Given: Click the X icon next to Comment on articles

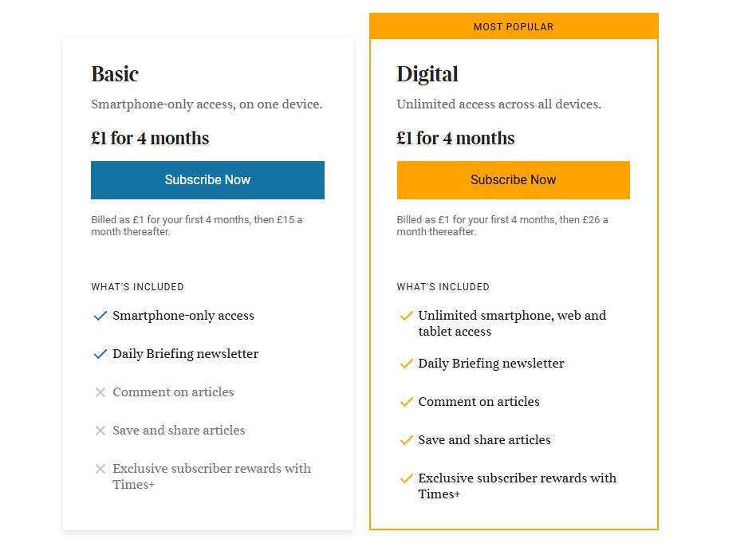Looking at the screenshot, I should 100,392.
